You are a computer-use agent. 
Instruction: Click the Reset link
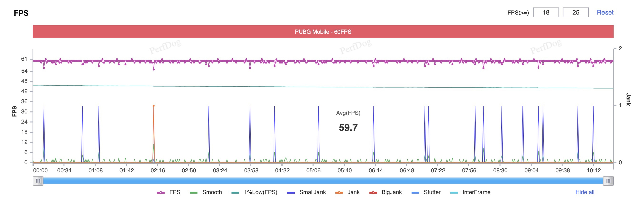point(605,12)
